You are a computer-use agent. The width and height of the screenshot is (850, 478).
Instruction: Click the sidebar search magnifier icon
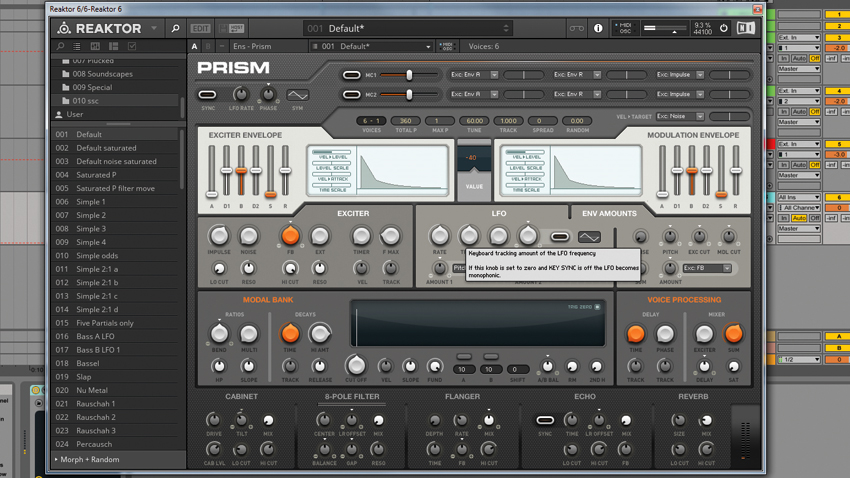pyautogui.click(x=61, y=47)
